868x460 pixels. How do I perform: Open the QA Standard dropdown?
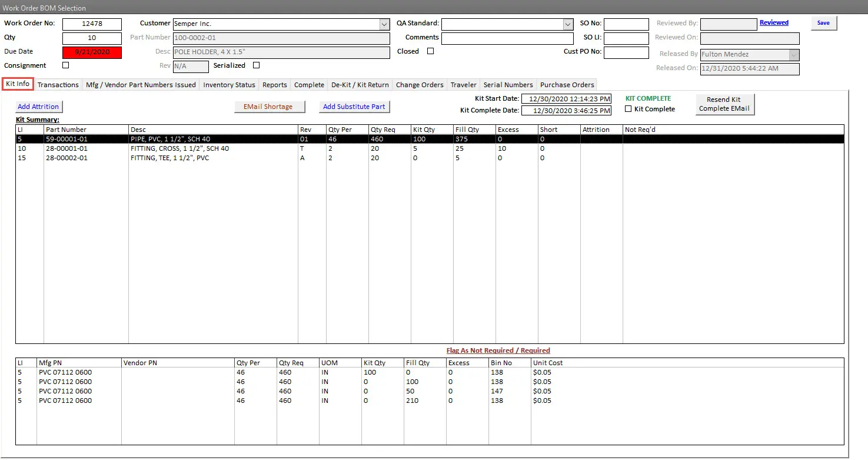[568, 24]
